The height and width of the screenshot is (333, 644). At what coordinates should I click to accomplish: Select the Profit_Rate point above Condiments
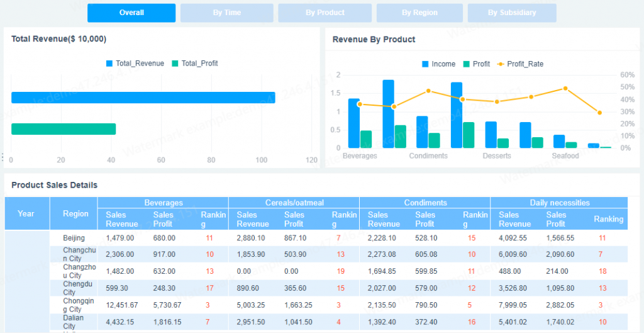(428, 91)
